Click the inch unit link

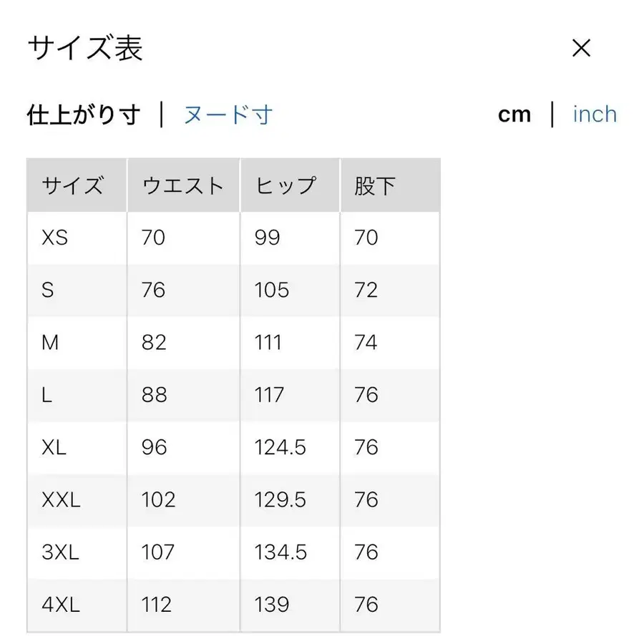(x=595, y=114)
